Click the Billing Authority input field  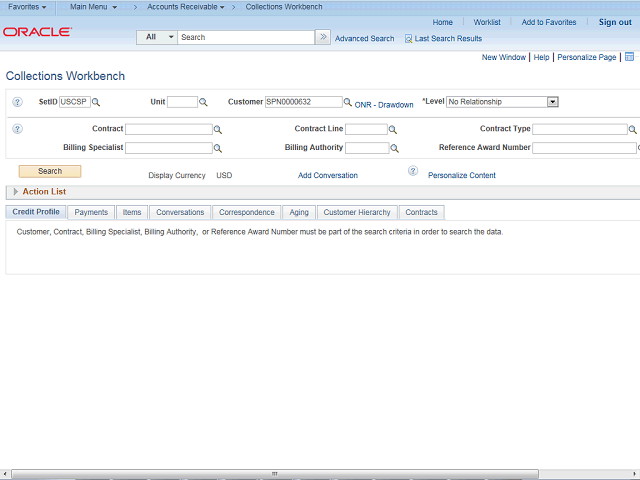click(x=367, y=148)
